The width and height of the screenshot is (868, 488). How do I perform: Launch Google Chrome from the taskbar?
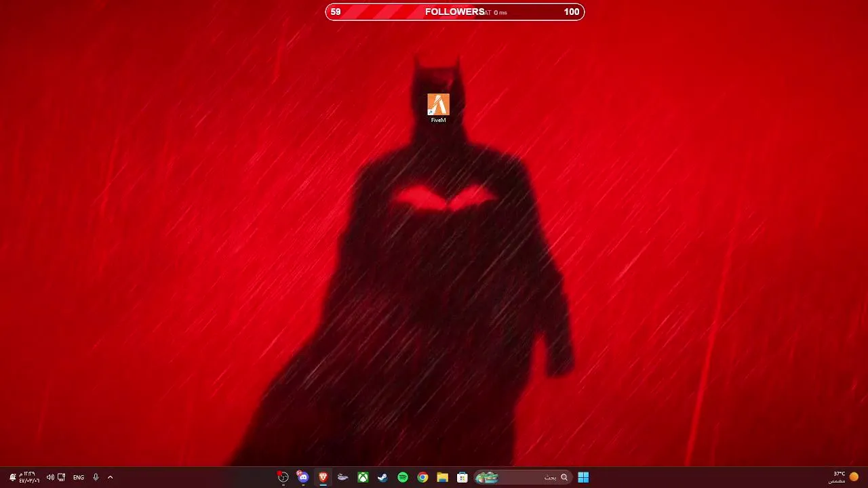pyautogui.click(x=422, y=477)
